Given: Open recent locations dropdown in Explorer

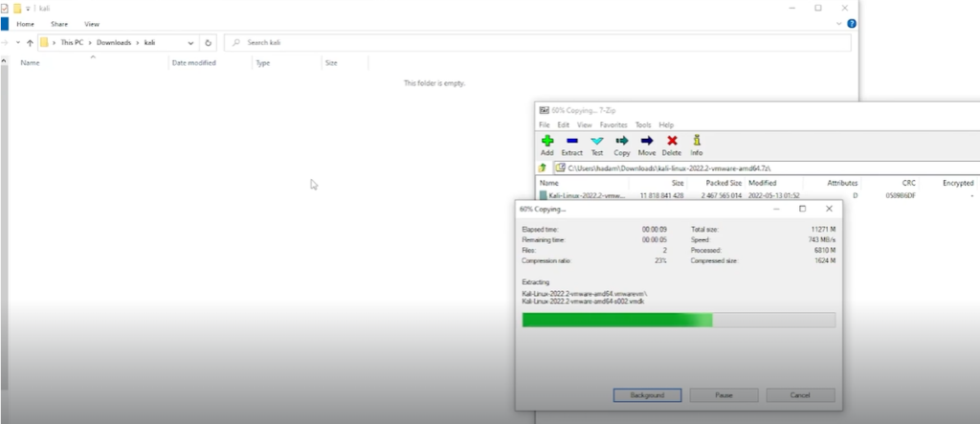Looking at the screenshot, I should coord(18,42).
